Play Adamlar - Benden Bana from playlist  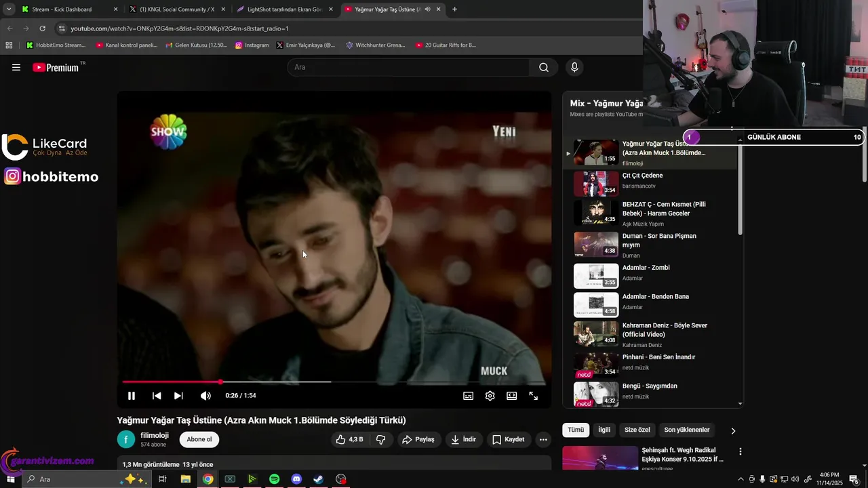pyautogui.click(x=651, y=304)
